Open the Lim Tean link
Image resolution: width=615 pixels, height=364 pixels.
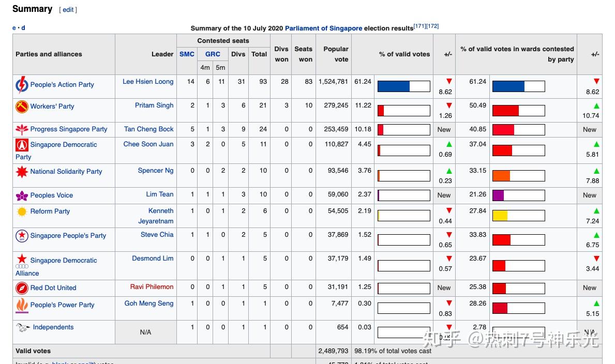click(x=160, y=194)
